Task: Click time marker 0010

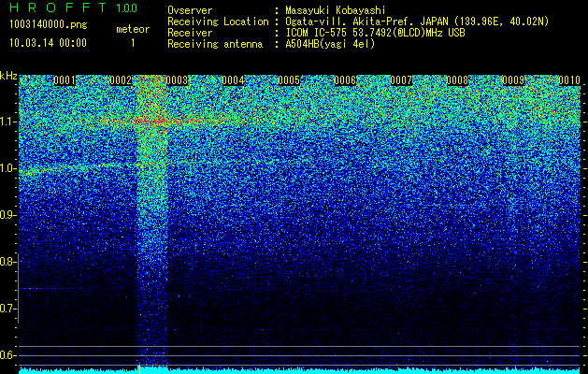Action: 569,80
